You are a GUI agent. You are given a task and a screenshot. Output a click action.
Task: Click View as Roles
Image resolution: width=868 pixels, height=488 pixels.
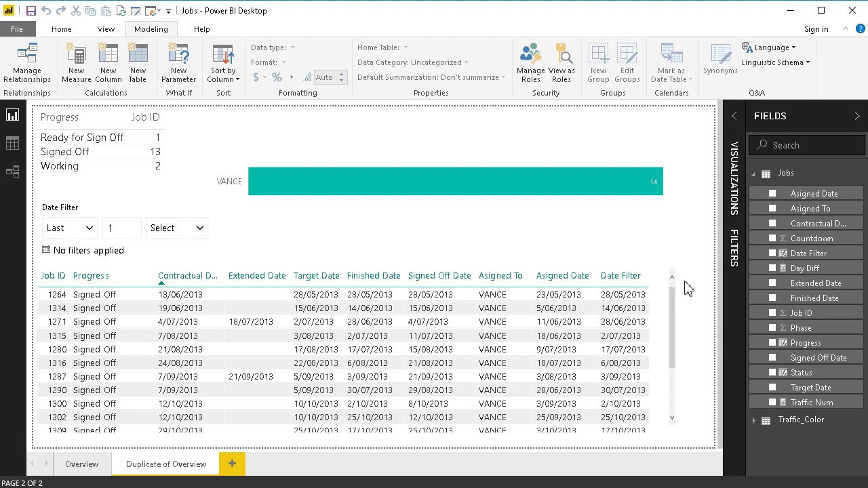point(561,63)
